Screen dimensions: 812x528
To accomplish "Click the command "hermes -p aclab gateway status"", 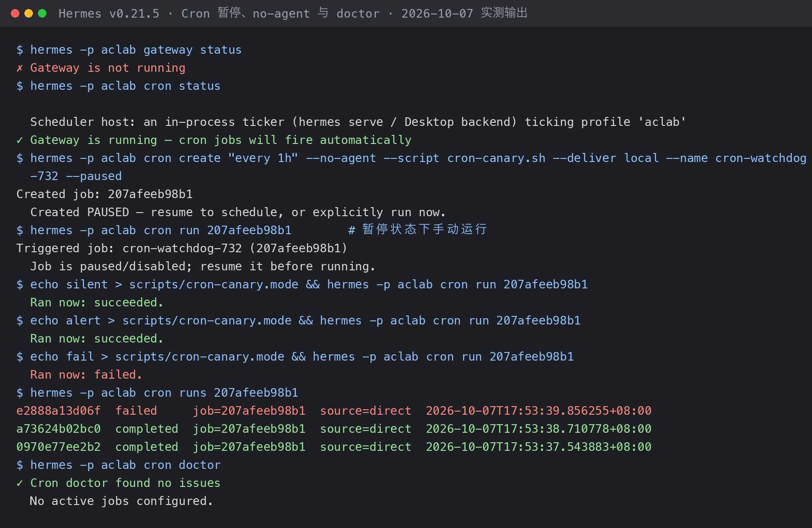I will [136, 50].
